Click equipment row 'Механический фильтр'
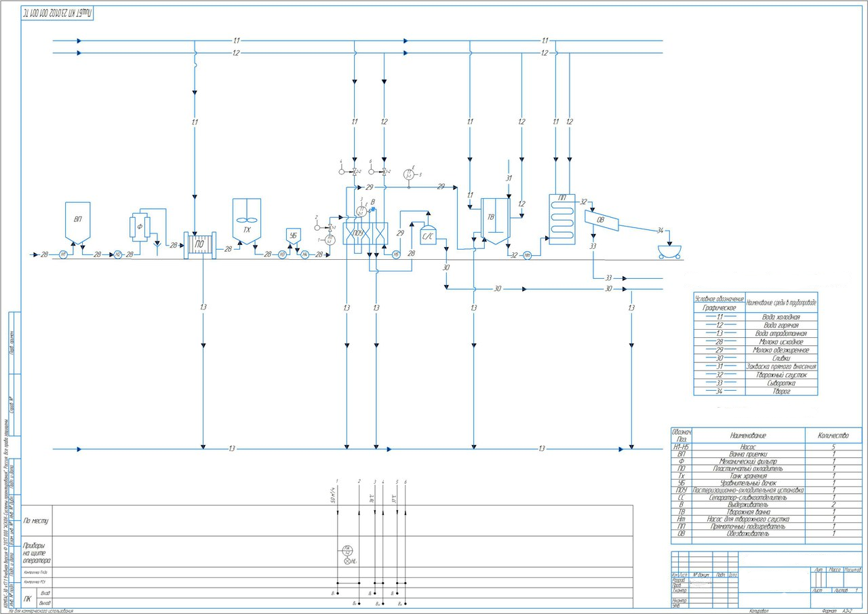The image size is (868, 614). click(x=766, y=462)
